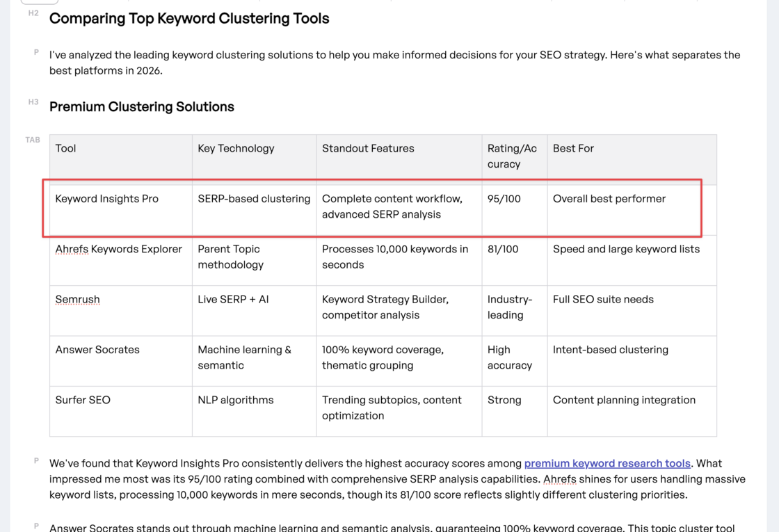Click the 'Industry-leading' rating cell
Image resolution: width=779 pixels, height=532 pixels.
click(515, 311)
